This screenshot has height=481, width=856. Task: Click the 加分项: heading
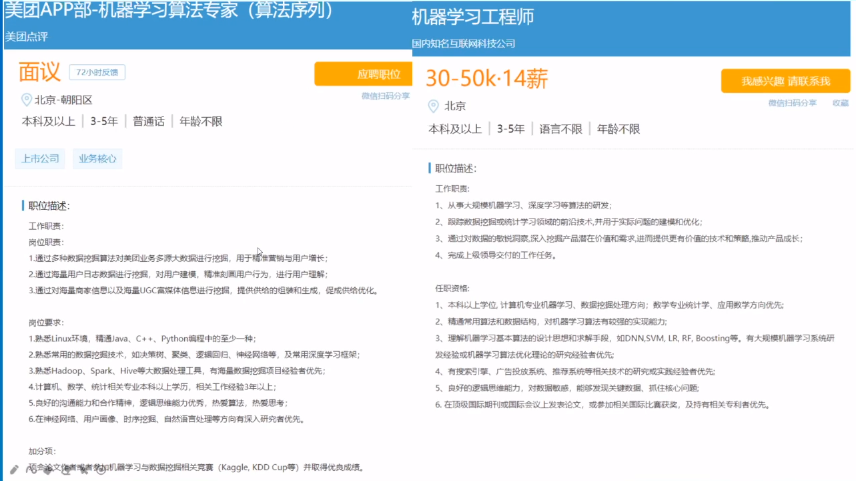coord(43,451)
